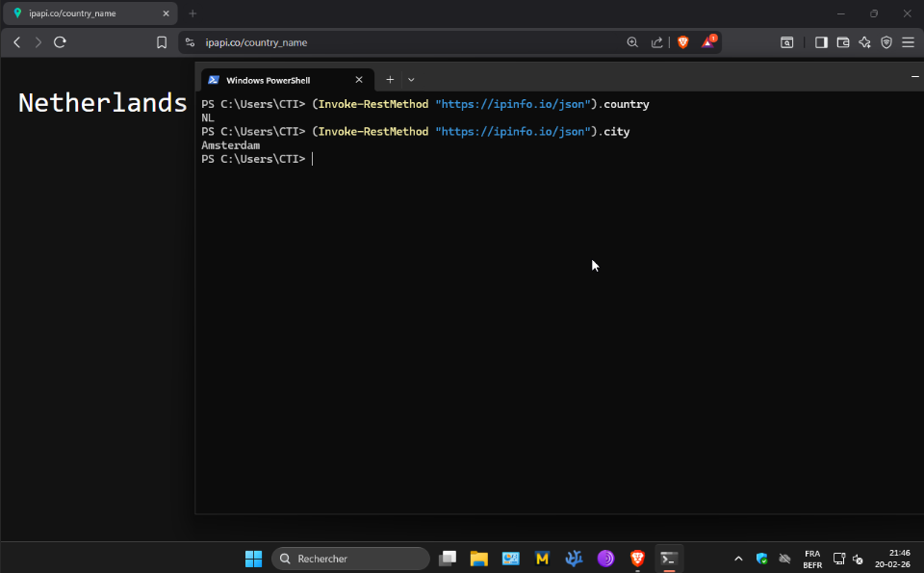924x573 pixels.
Task: Open PowerShell new-tab profile dropdown
Action: (x=411, y=80)
